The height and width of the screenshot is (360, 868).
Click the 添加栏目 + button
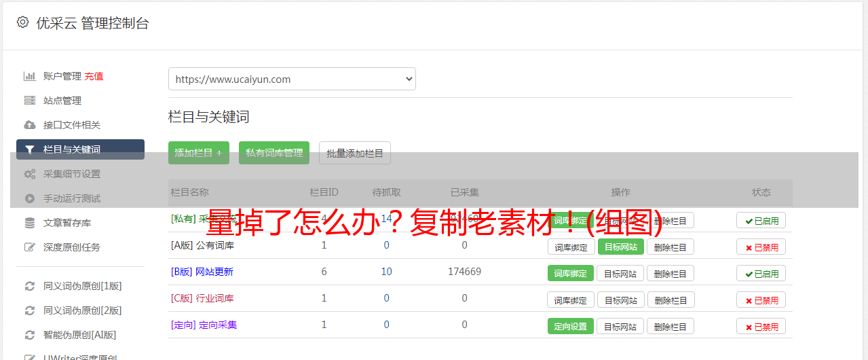tap(199, 153)
